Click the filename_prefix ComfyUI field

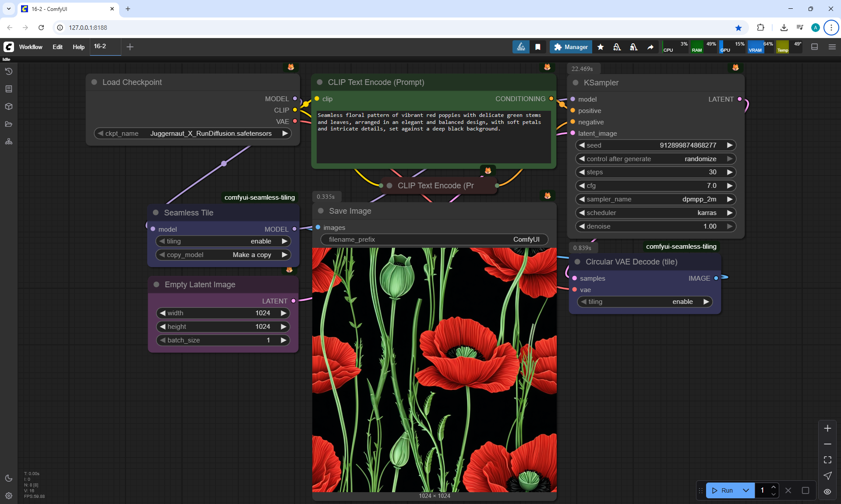434,240
